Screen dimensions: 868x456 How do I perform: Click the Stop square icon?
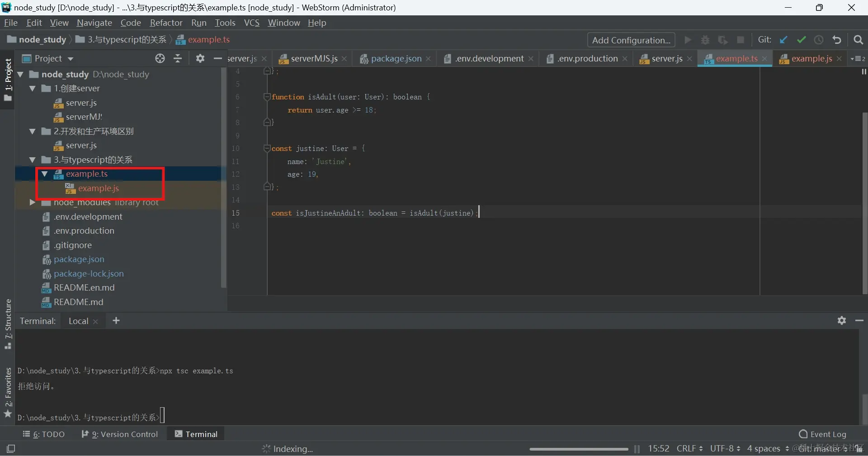click(741, 40)
